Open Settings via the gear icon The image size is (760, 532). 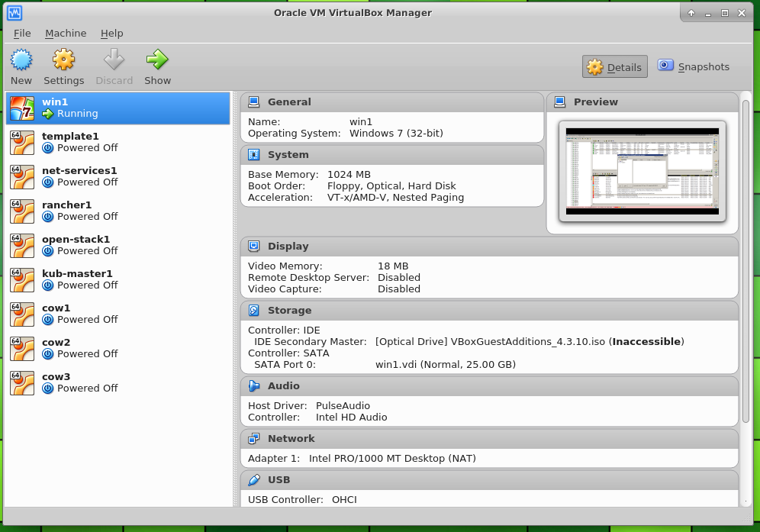coord(63,60)
